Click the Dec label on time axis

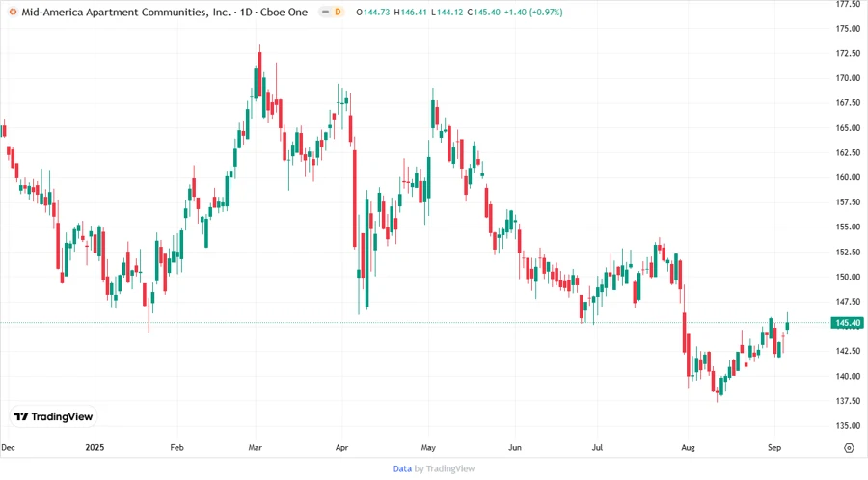(x=9, y=448)
